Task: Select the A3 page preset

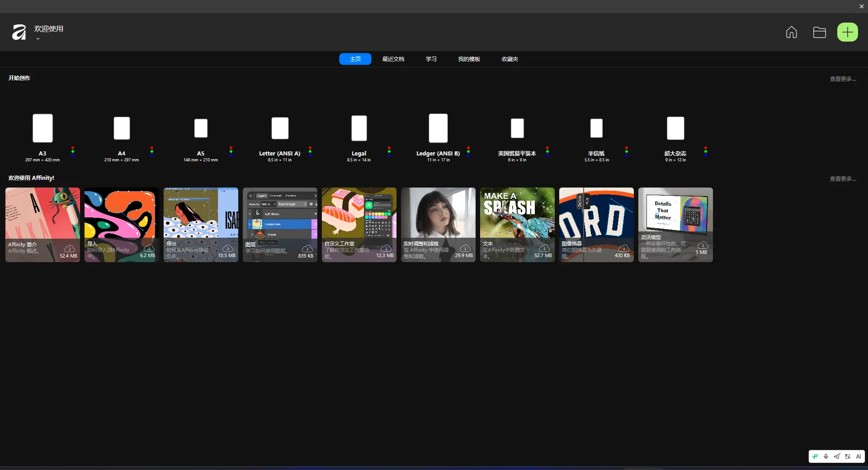Action: click(x=42, y=128)
